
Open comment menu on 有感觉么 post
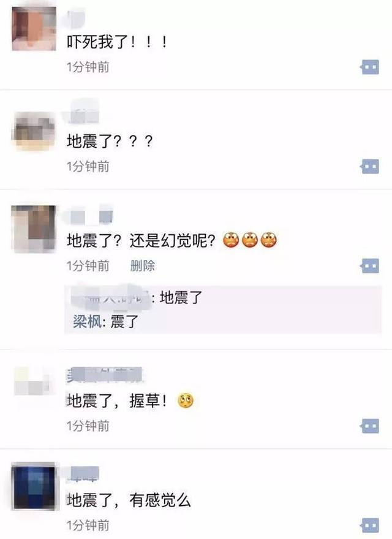click(x=370, y=526)
